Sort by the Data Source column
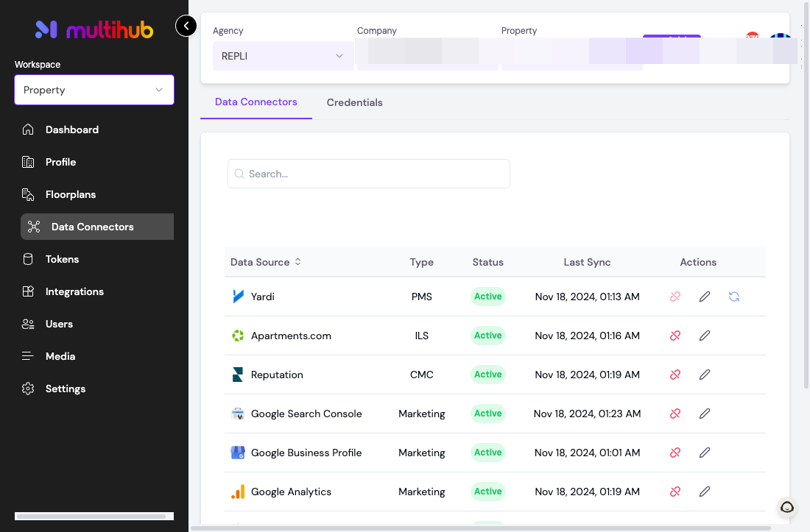The width and height of the screenshot is (810, 532). pos(266,262)
